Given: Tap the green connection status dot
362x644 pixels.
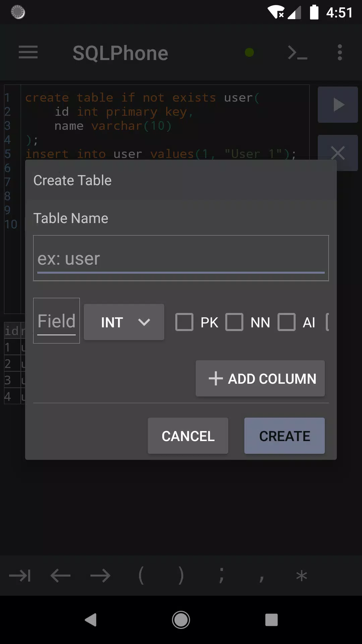Looking at the screenshot, I should pyautogui.click(x=249, y=52).
